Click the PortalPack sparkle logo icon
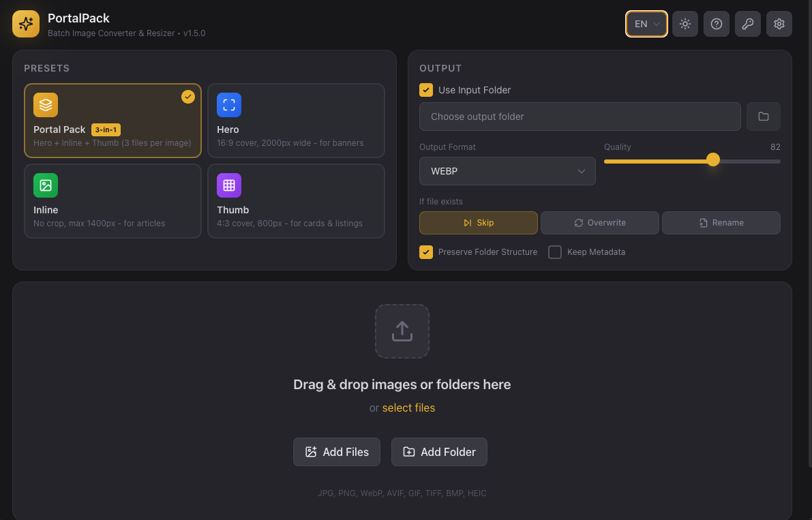 [x=25, y=24]
